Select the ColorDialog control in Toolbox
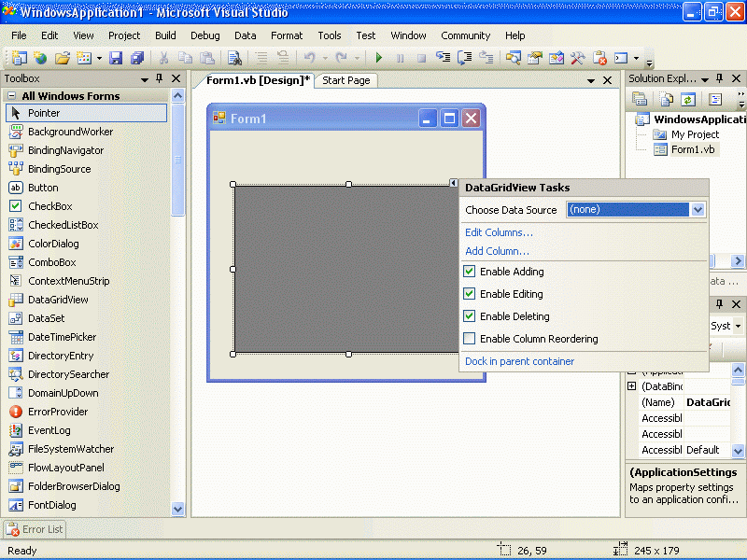The height and width of the screenshot is (560, 747). [87, 244]
